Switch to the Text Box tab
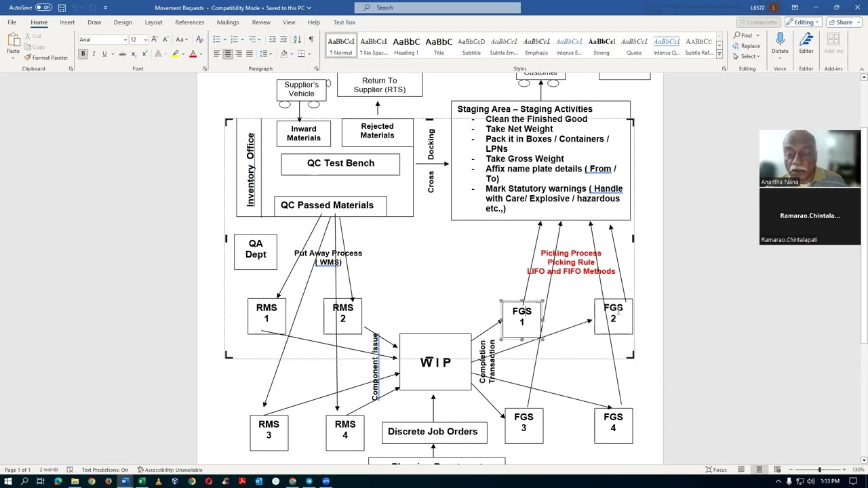 coord(344,22)
